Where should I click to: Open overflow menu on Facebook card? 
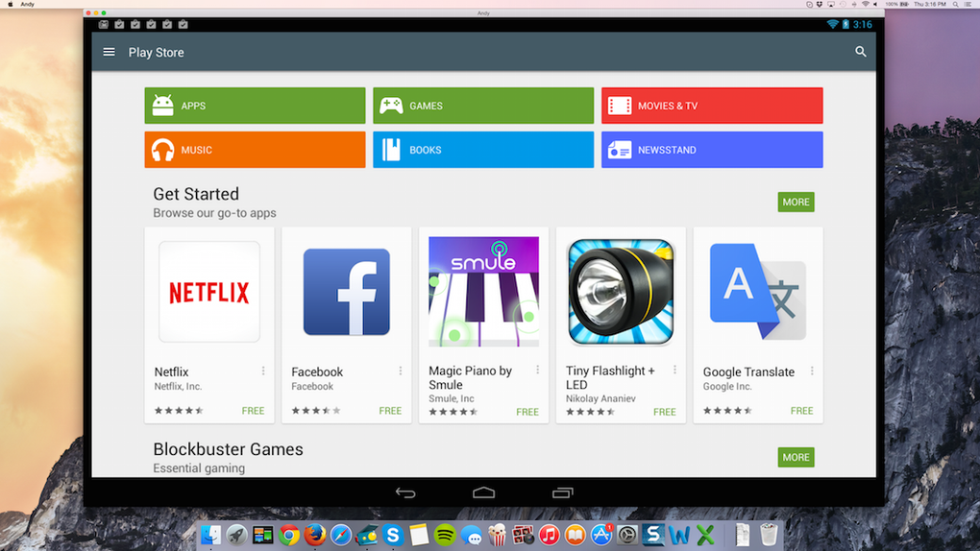401,371
